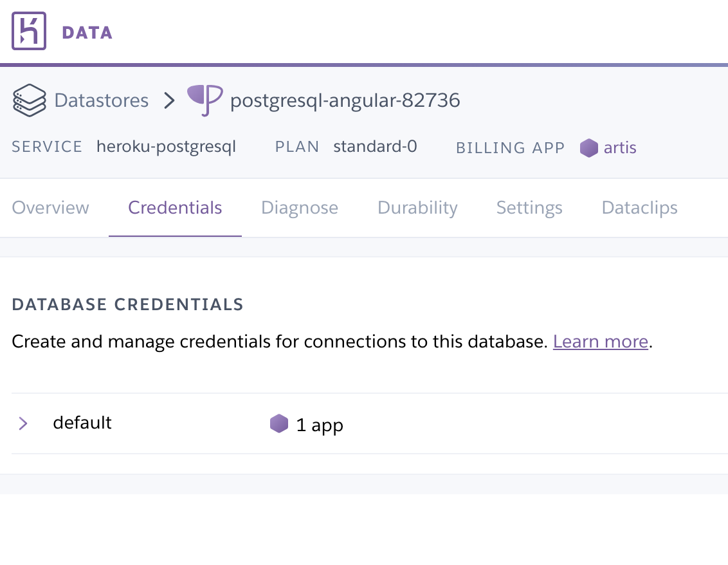
Task: Click the SERVICE label
Action: coord(47,147)
